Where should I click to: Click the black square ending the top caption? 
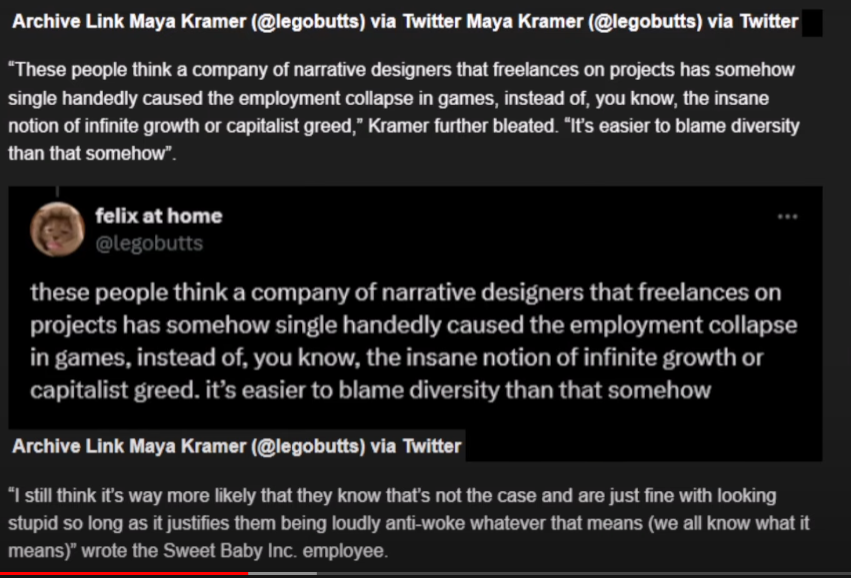(x=812, y=21)
